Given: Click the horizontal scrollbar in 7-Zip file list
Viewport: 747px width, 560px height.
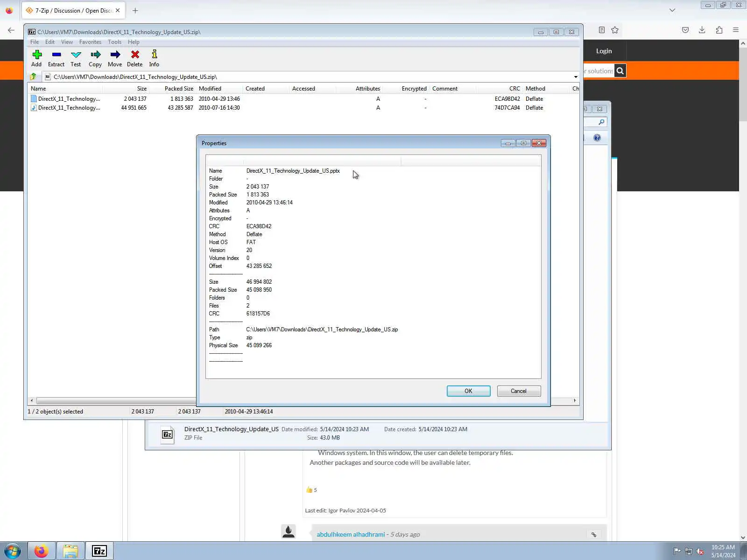Looking at the screenshot, I should pos(116,400).
